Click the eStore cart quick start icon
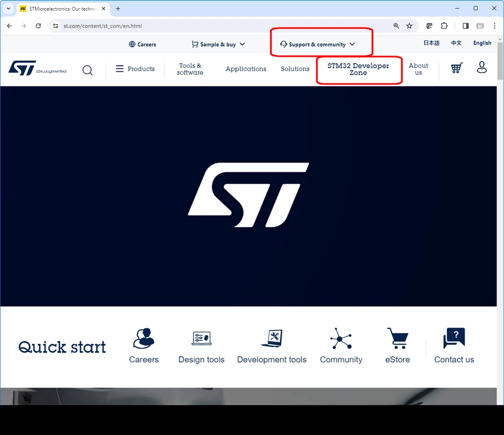Screen dimensions: 504x435 tap(397, 338)
